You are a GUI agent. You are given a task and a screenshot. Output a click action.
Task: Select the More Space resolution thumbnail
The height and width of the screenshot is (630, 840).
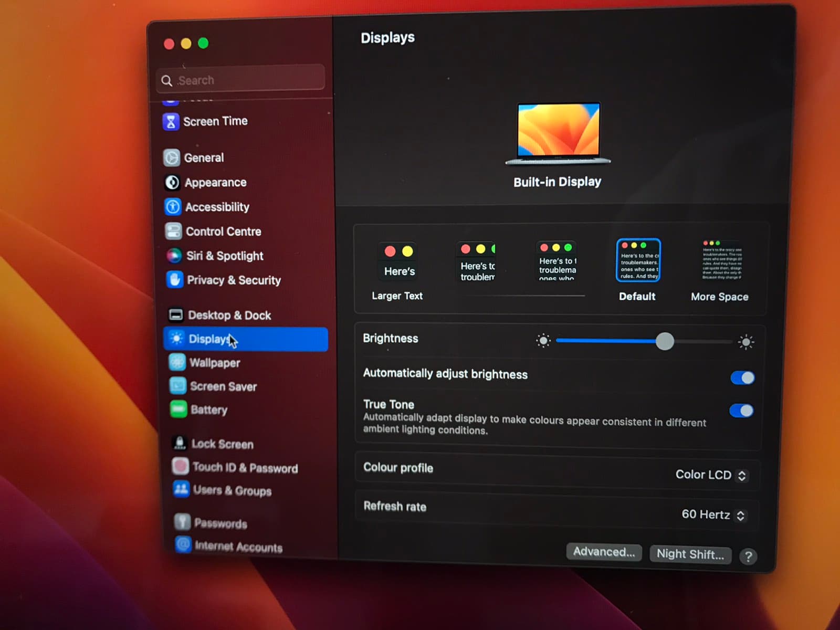coord(722,260)
